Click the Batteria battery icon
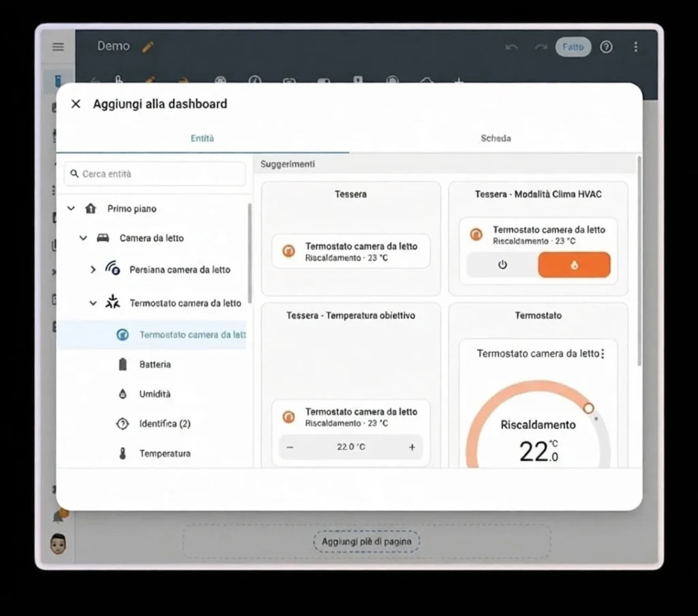This screenshot has height=616, width=698. (x=123, y=365)
